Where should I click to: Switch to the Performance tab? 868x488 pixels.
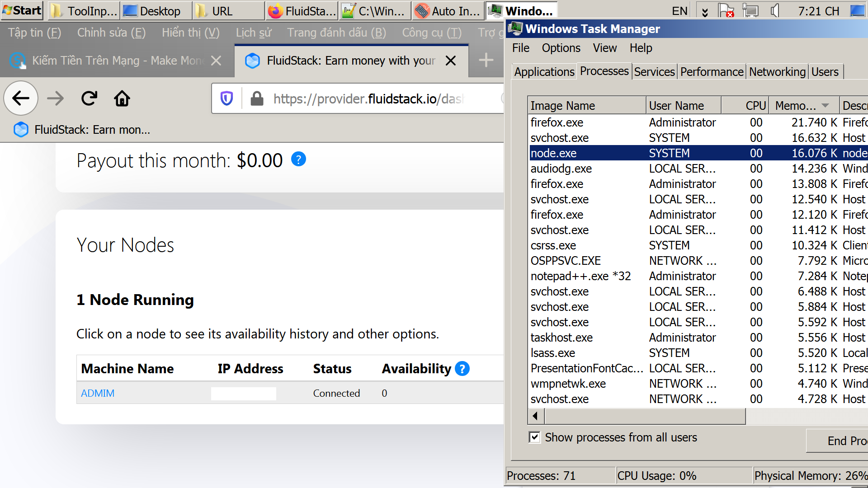coord(712,72)
